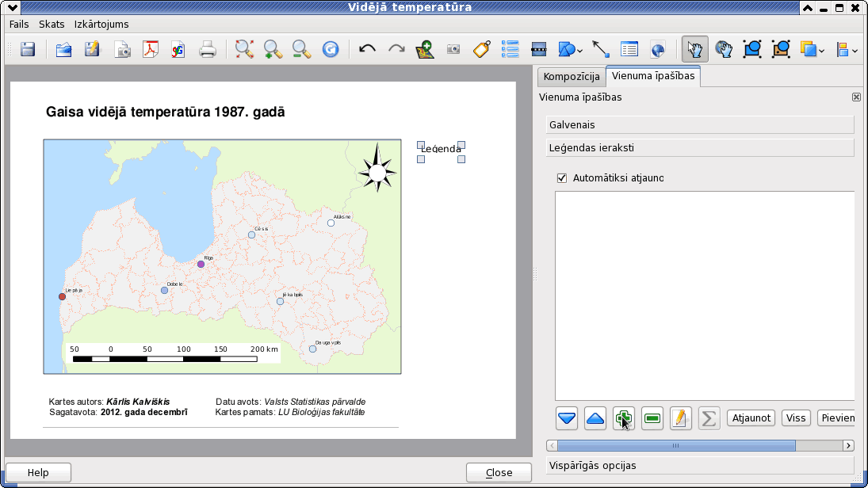
Task: Click the empty legend entries list box
Action: (705, 296)
